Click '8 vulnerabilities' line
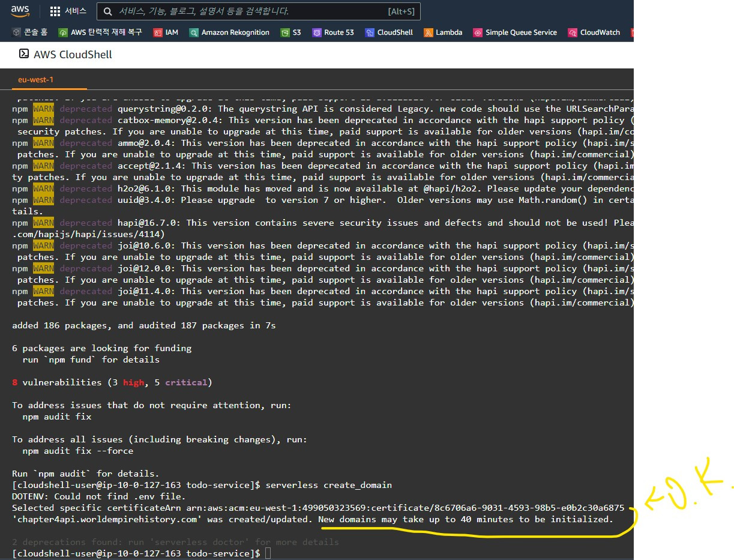The image size is (734, 560). pos(112,382)
